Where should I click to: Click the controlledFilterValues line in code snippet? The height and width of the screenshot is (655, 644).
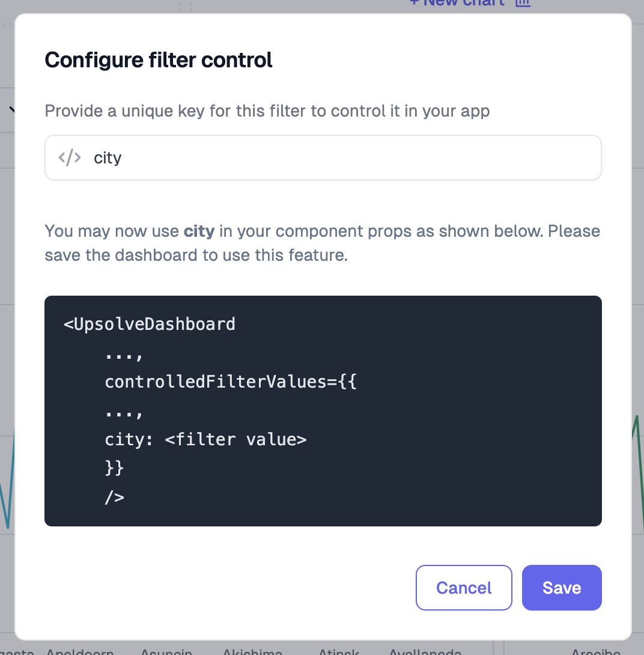pyautogui.click(x=231, y=382)
